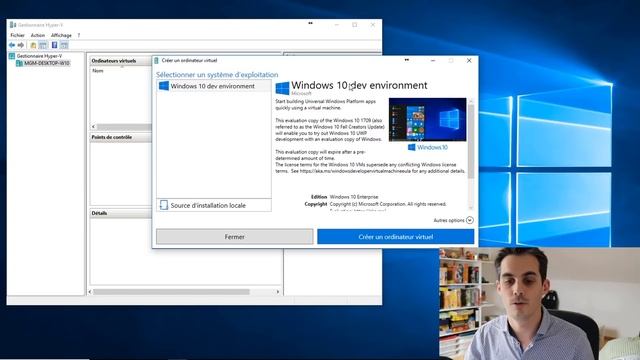Click the description scrollbar up arrow
Viewport: 640px width, 360px height.
tap(471, 101)
